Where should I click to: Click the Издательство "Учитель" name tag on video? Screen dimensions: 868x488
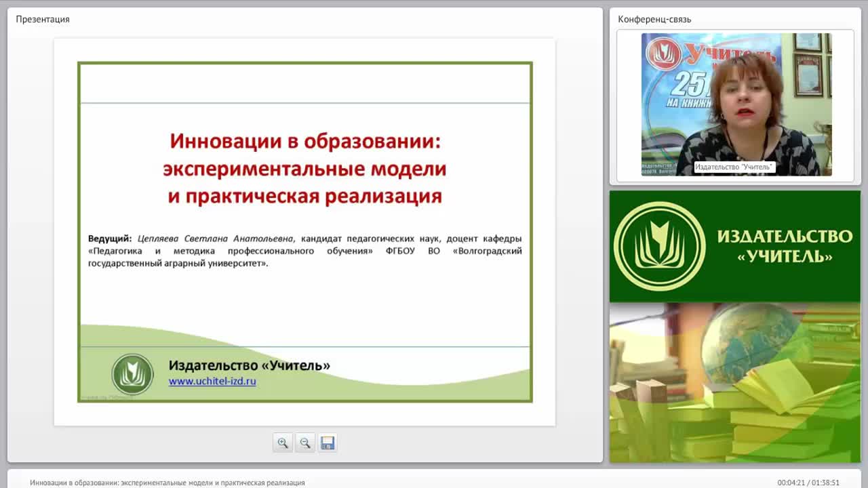pos(734,167)
